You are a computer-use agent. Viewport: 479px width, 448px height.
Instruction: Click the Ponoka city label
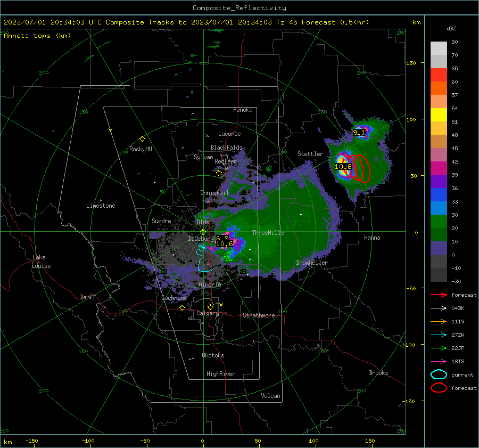pyautogui.click(x=243, y=110)
